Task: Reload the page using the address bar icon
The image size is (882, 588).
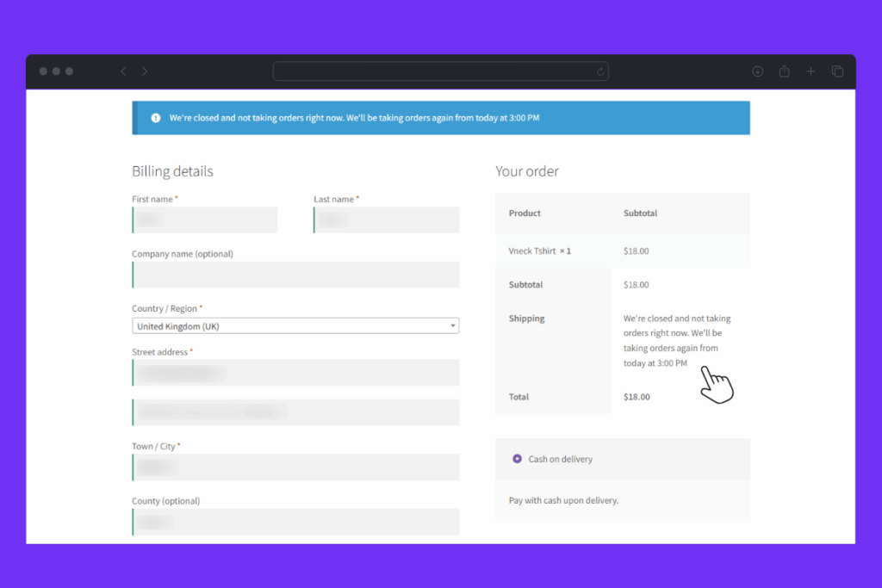Action: coord(600,71)
